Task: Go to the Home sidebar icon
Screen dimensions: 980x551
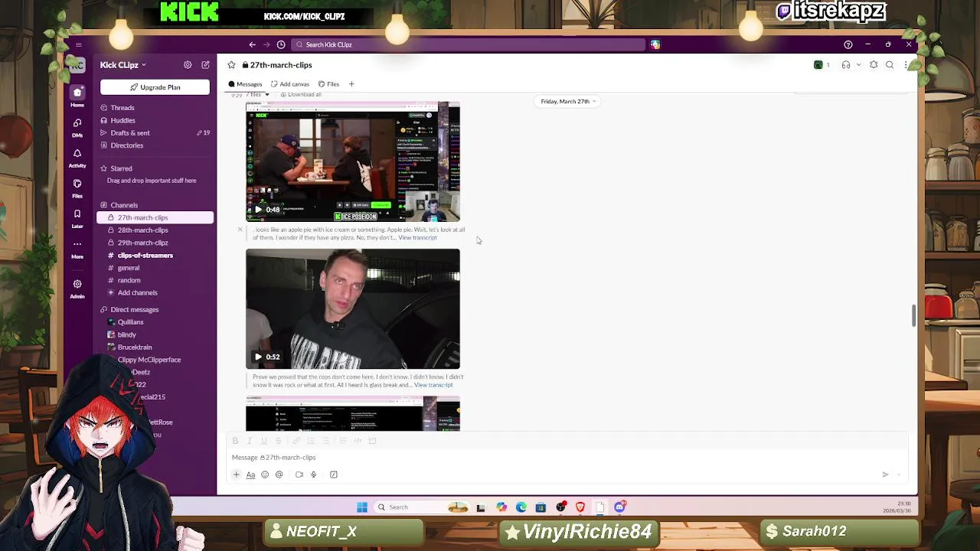Action: 77,96
